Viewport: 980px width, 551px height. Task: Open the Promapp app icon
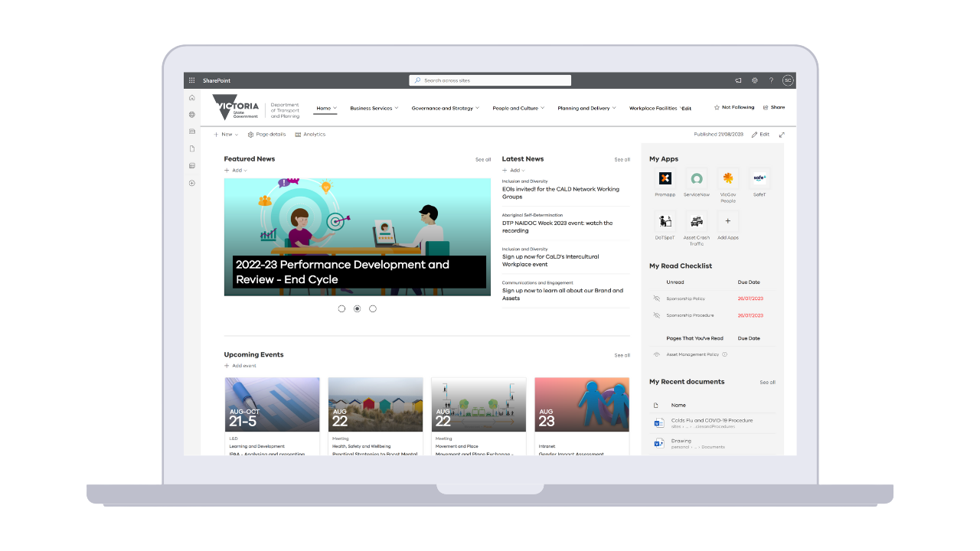[665, 178]
